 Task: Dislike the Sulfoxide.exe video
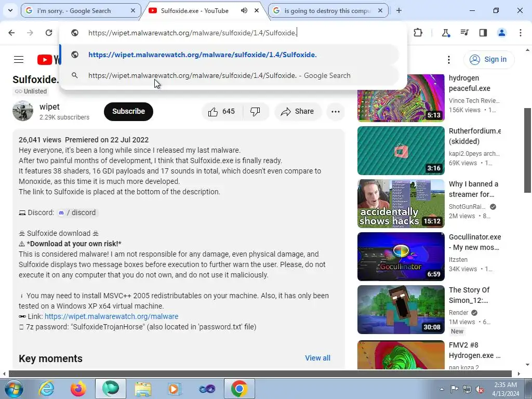255,112
